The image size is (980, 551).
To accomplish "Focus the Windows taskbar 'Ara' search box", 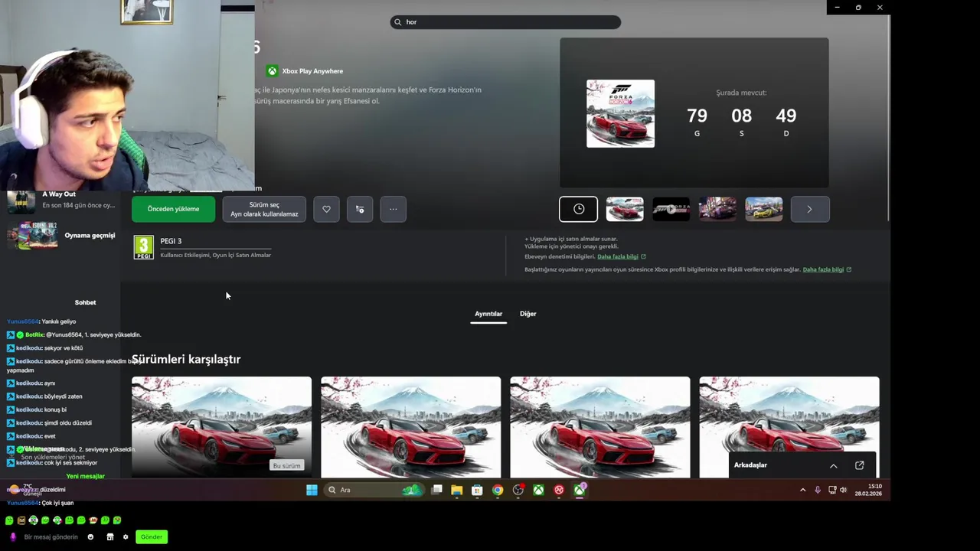I will 374,490.
